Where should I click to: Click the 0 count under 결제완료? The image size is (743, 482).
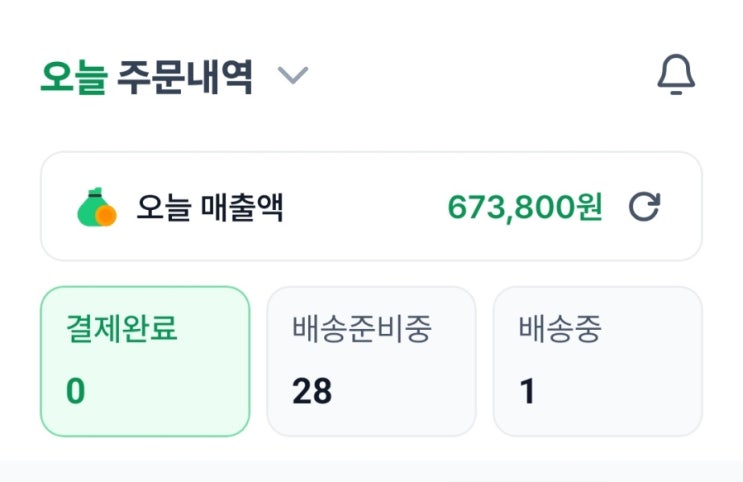click(76, 391)
